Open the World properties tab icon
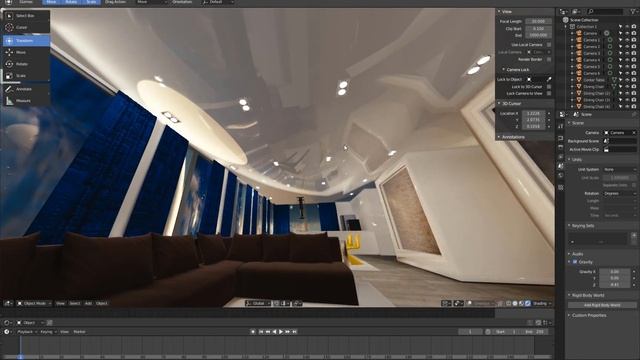 click(561, 176)
